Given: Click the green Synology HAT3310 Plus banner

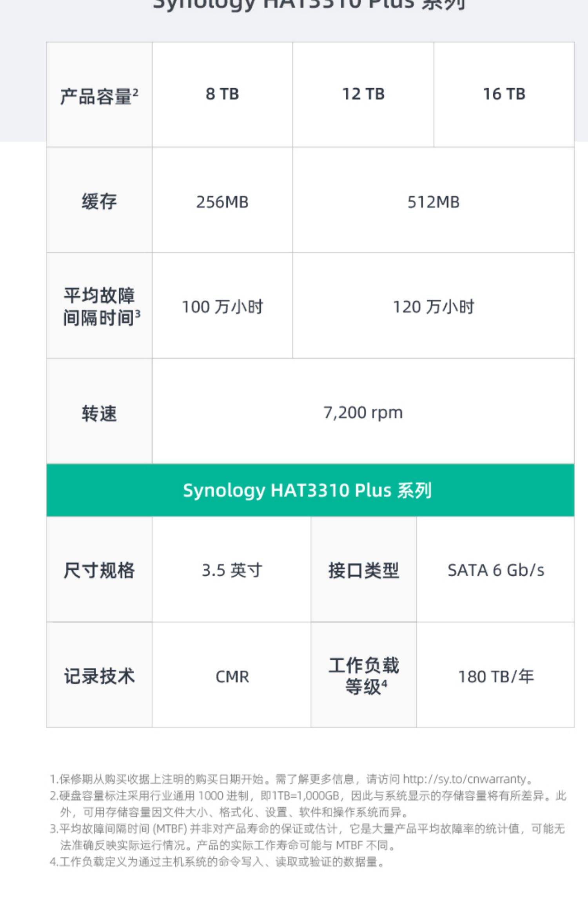Looking at the screenshot, I should coord(310,490).
